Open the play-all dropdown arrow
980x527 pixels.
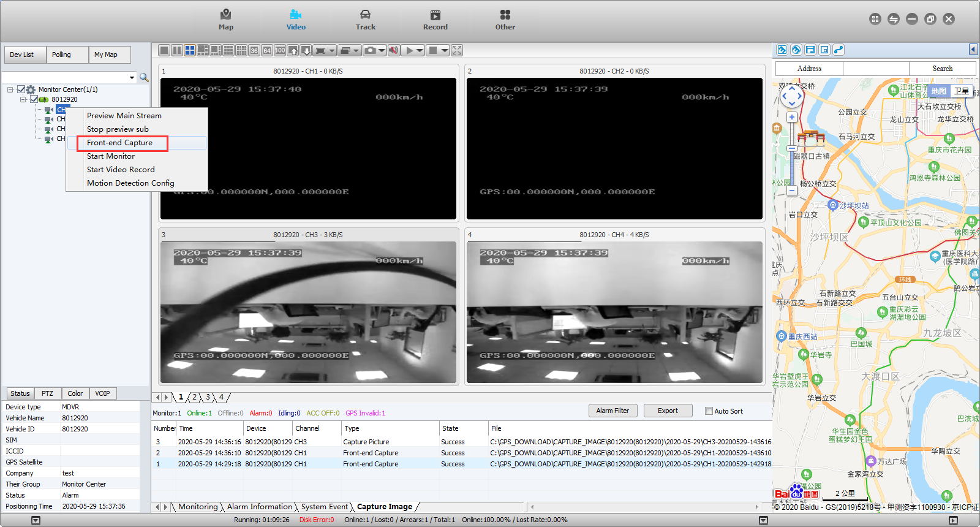(x=420, y=50)
